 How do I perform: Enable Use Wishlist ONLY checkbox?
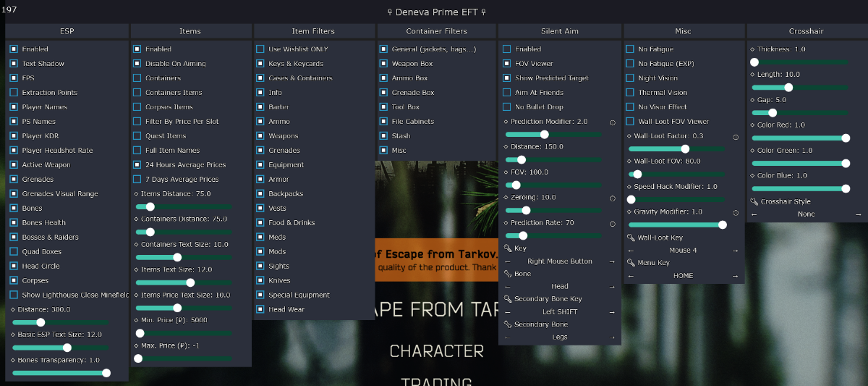260,49
